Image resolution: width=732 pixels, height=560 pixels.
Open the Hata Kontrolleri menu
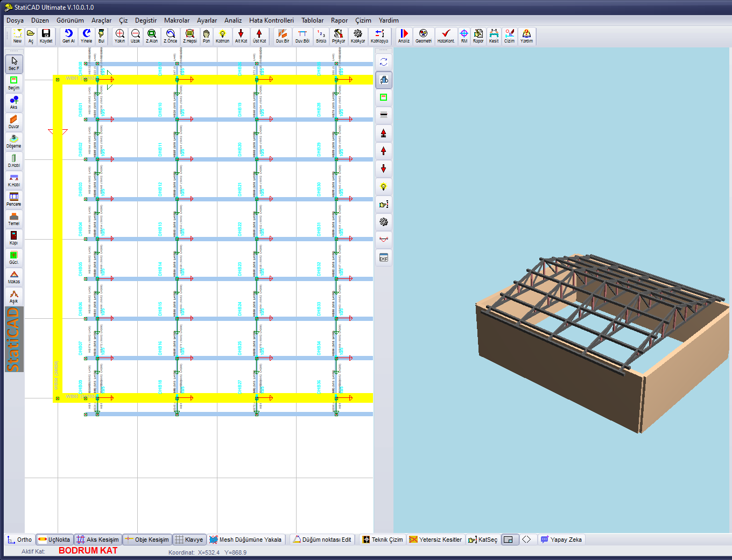pos(272,20)
